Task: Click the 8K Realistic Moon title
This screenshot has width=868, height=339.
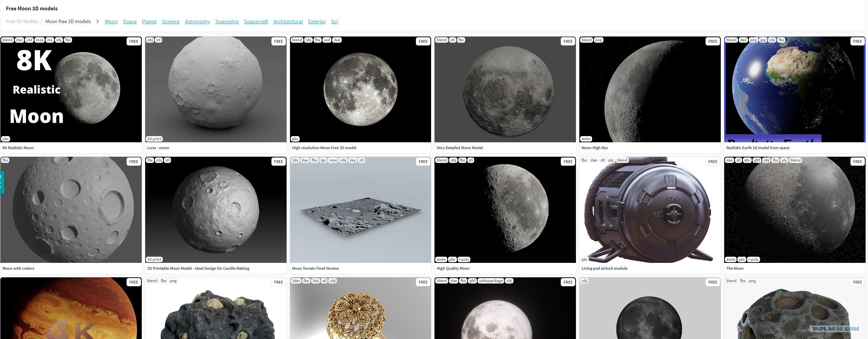Action: pyautogui.click(x=18, y=148)
